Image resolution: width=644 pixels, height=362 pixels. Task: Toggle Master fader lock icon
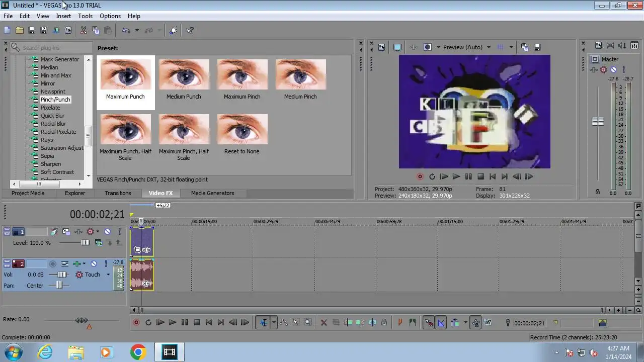(x=598, y=192)
